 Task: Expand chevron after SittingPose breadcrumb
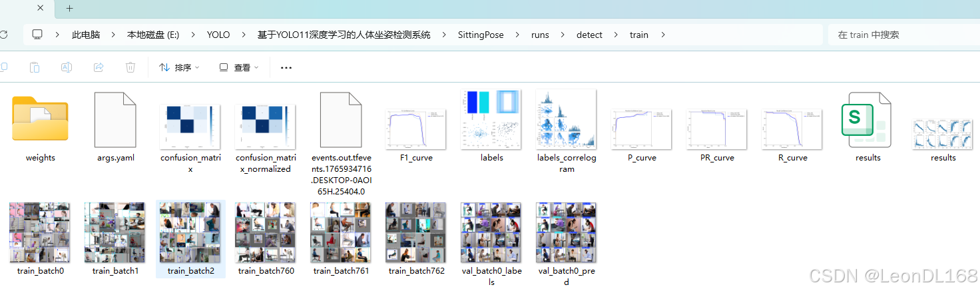518,35
